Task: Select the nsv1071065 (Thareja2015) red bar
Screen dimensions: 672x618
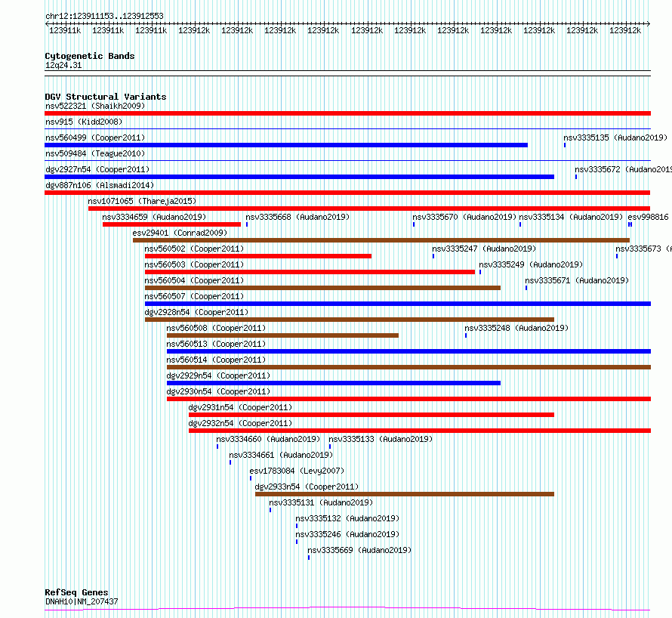Action: pos(369,209)
